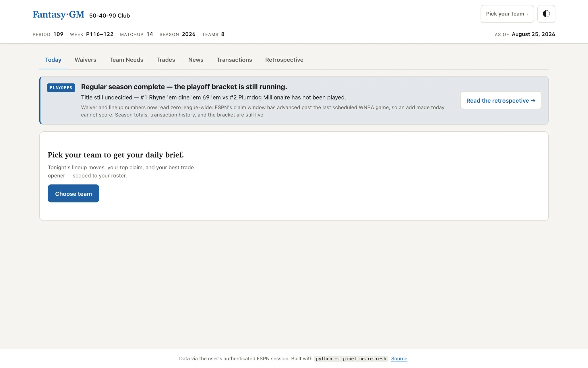Click the Pick your team daily brief heading

pos(116,155)
